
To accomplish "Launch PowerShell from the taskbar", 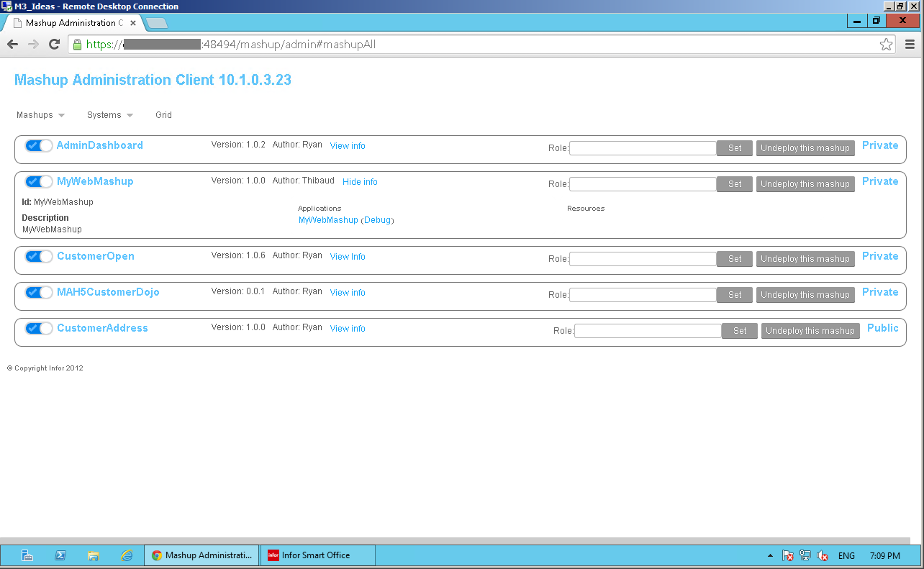I will click(x=60, y=555).
